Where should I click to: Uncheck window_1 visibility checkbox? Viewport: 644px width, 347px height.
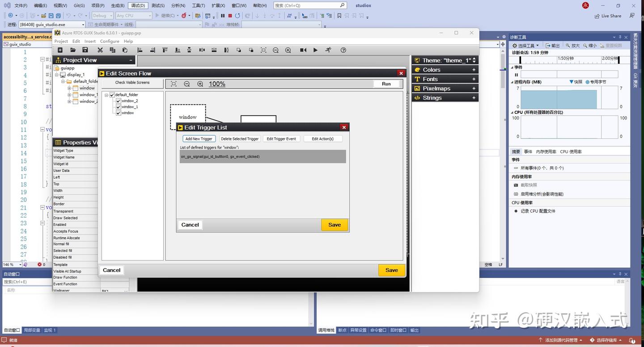click(118, 107)
